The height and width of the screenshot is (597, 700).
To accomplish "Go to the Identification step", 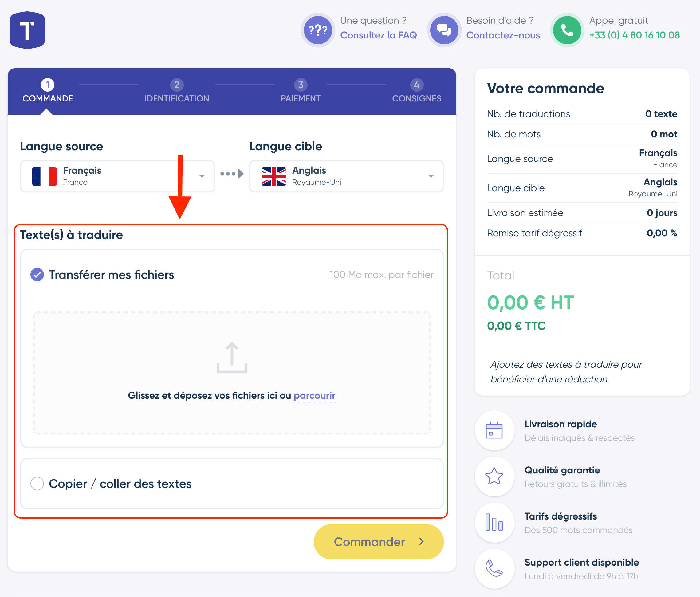I will coord(177,91).
